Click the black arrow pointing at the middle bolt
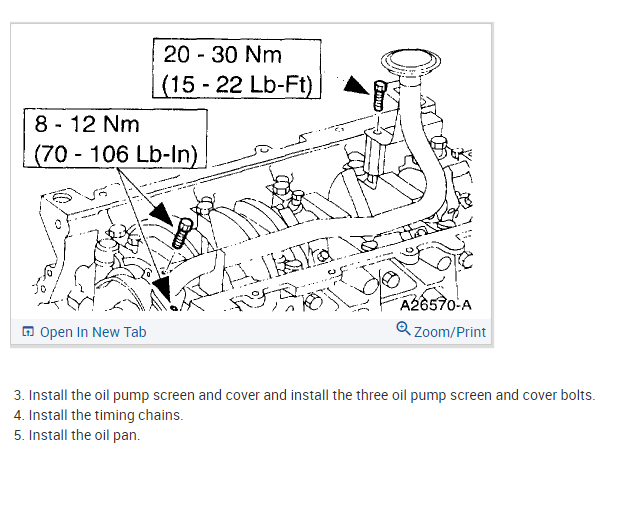This screenshot has width=625, height=525. (162, 214)
